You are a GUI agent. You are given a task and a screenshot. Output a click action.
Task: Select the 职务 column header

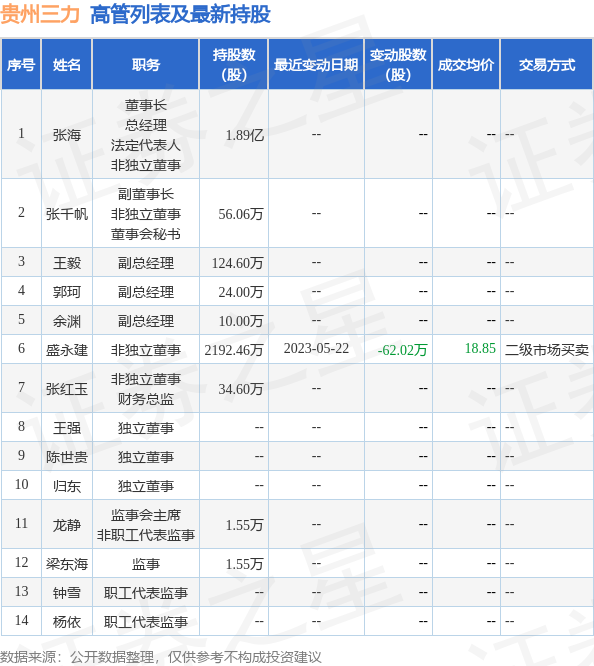pos(146,65)
